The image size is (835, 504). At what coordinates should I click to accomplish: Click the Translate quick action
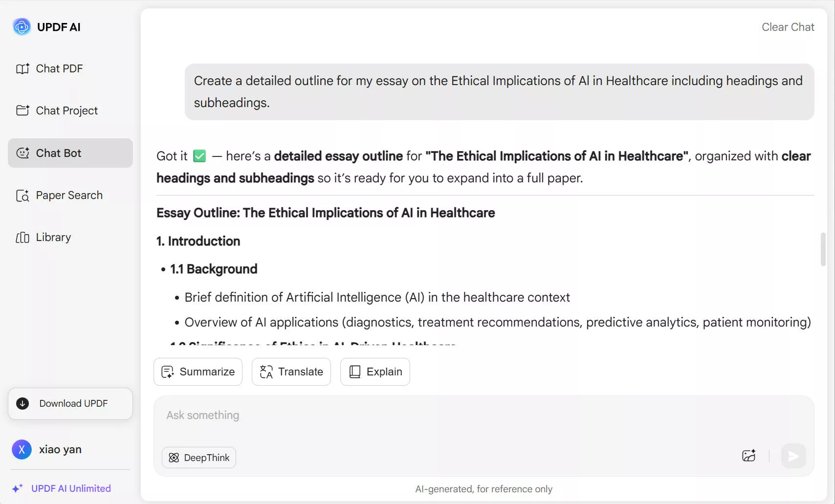click(291, 372)
